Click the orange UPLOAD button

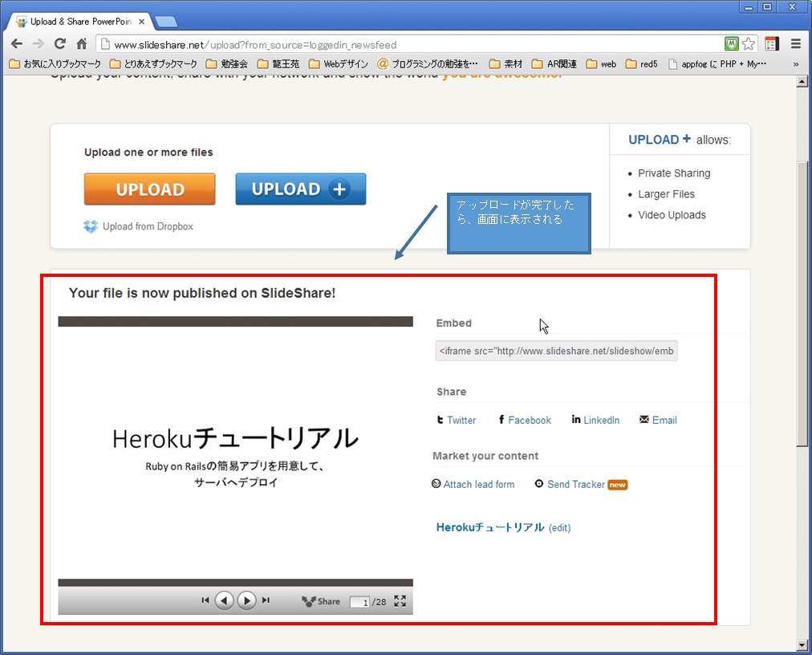coord(150,189)
